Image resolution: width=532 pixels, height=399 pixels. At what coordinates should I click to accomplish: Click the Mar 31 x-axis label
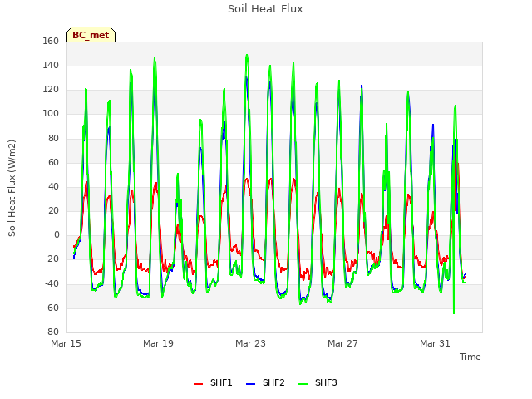point(435,343)
